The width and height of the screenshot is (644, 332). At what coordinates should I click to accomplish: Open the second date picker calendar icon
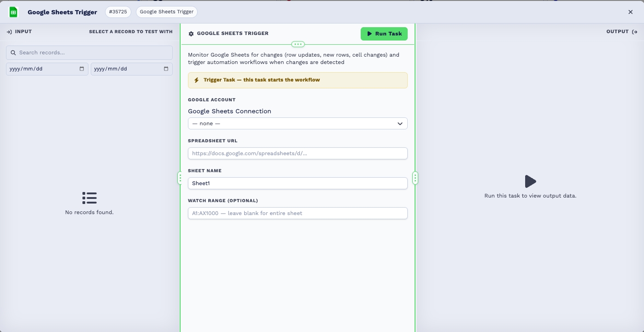[x=166, y=69]
